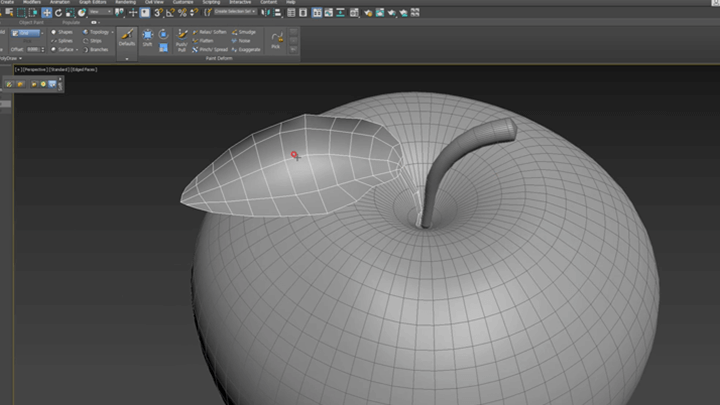Viewport: 720px width, 405px height.
Task: Open the Render Setup icon
Action: pyautogui.click(x=368, y=13)
